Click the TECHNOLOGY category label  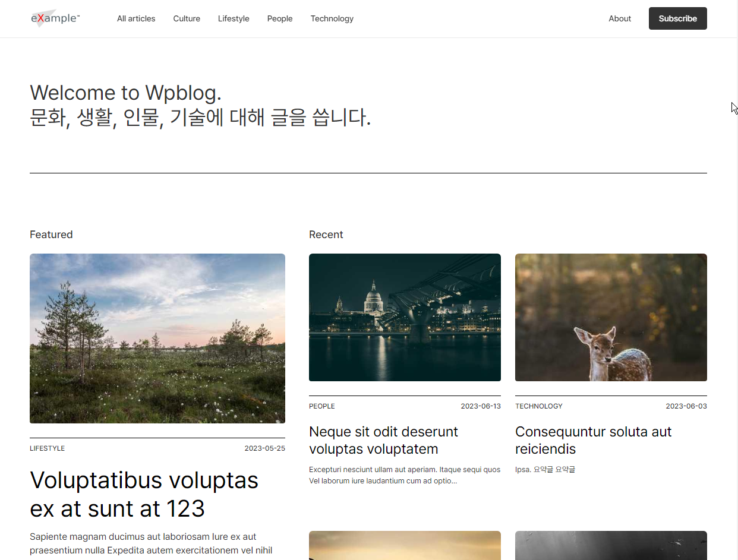[539, 406]
